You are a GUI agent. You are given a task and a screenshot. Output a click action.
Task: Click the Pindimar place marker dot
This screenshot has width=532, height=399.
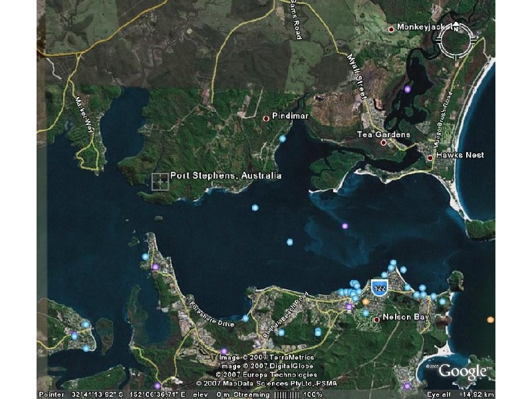pyautogui.click(x=267, y=118)
